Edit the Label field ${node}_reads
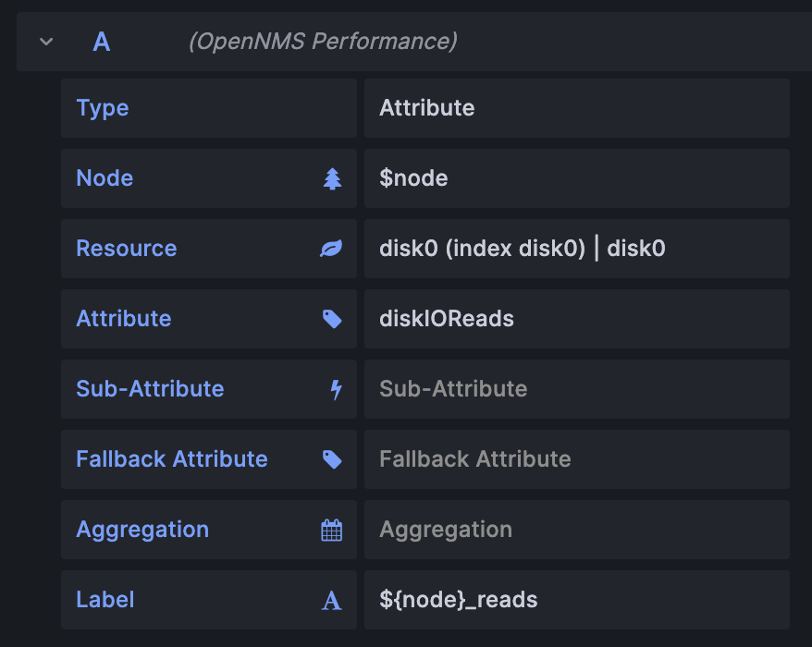The image size is (812, 647). [x=577, y=599]
